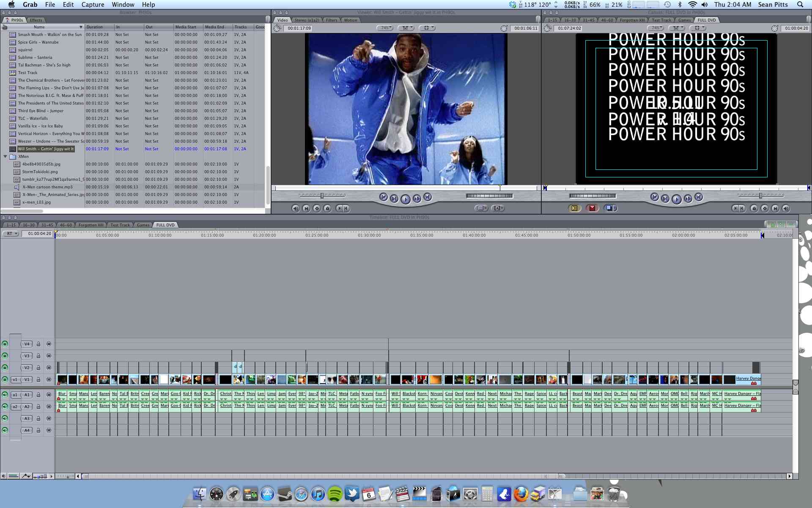Click Go to Previous Edit in Viewer

[384, 197]
